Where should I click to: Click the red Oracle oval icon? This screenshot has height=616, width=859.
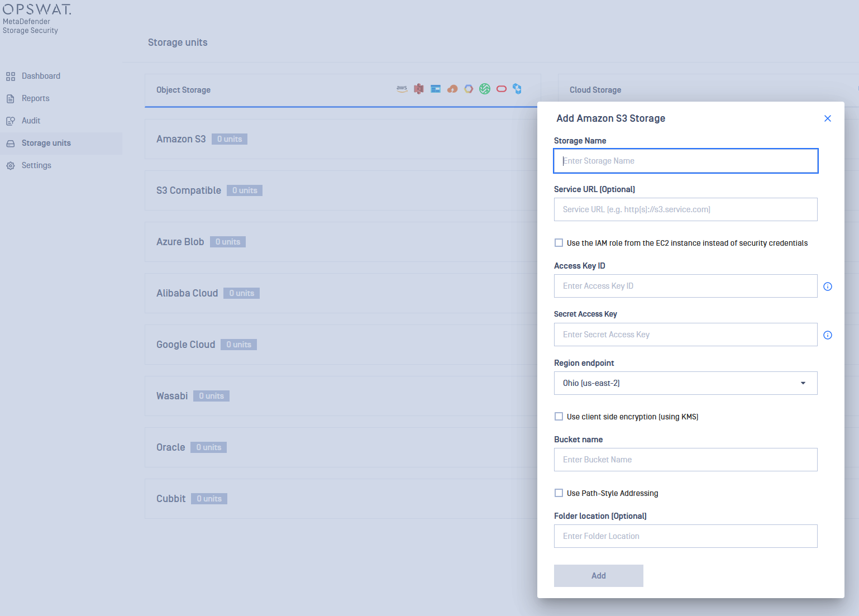(x=502, y=89)
